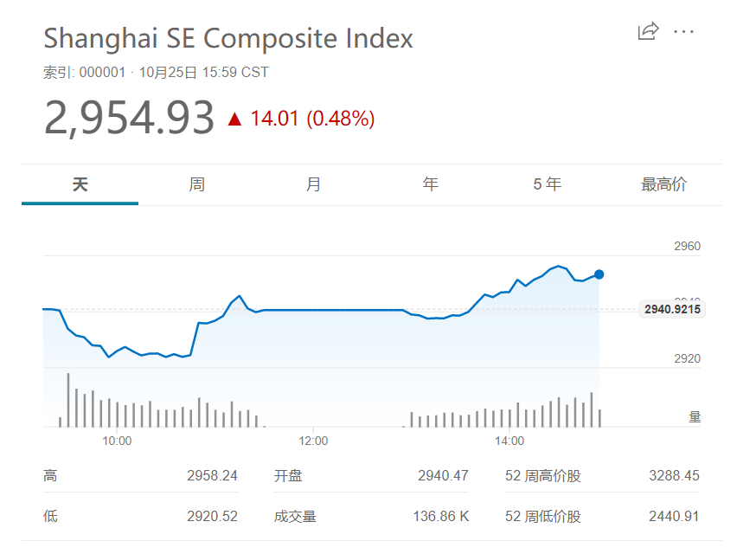Click the 成交量 value 136.86 K

click(441, 517)
